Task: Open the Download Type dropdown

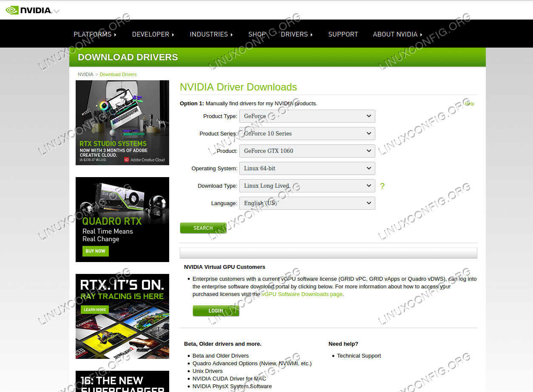Action: pos(307,186)
